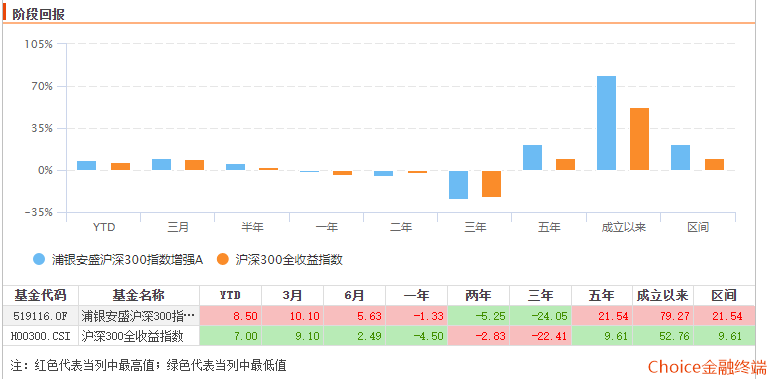This screenshot has height=379, width=770.
Task: Select the -24.05 value cell
Action: (x=541, y=316)
